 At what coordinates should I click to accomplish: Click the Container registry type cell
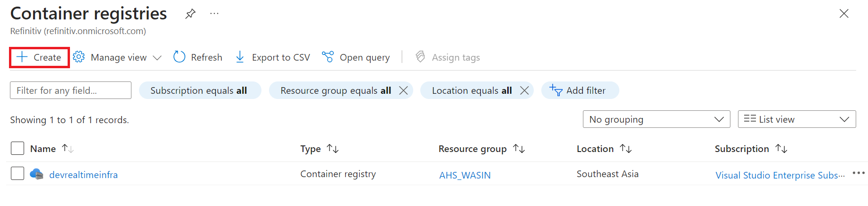[x=338, y=174]
